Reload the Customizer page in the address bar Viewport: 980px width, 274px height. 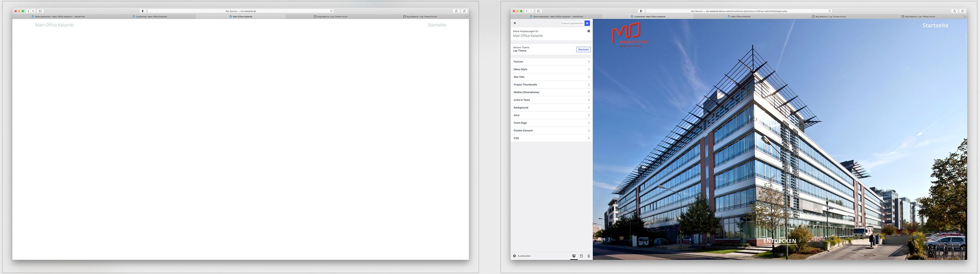point(829,11)
